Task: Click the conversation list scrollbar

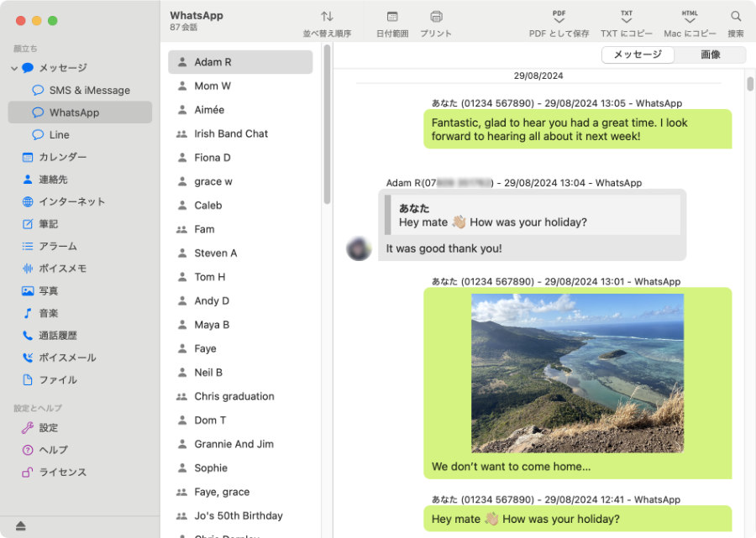Action: (327, 124)
